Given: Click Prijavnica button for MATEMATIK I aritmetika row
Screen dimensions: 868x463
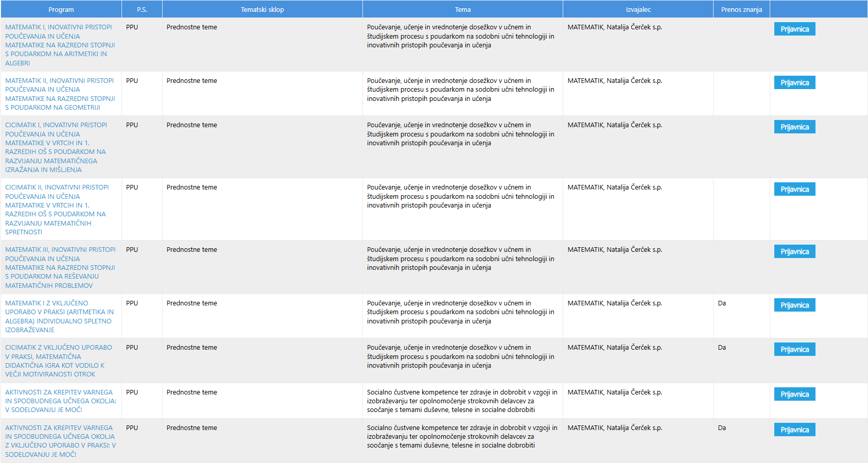Looking at the screenshot, I should pyautogui.click(x=794, y=29).
